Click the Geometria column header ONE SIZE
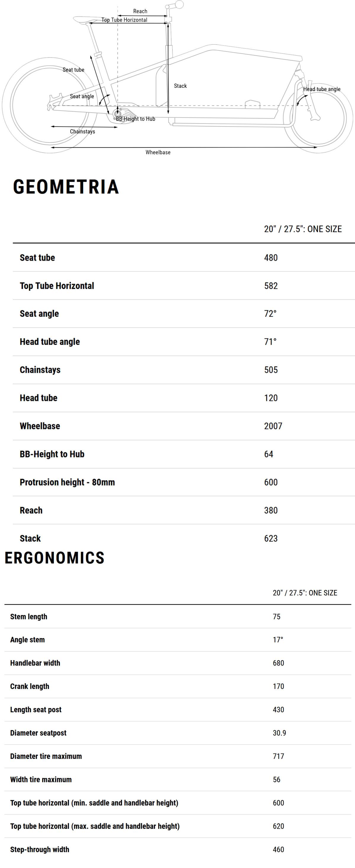Viewport: 355px width, 868px height. point(303,229)
